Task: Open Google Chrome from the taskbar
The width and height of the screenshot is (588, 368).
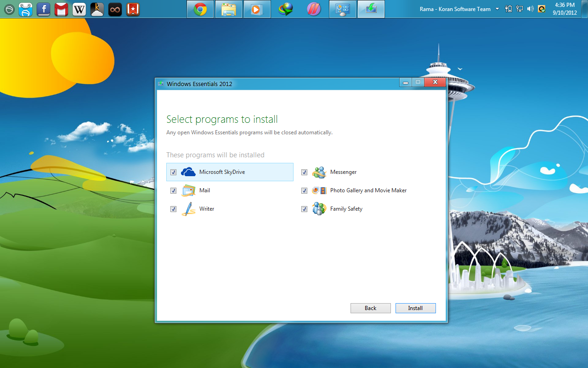Action: pos(200,9)
